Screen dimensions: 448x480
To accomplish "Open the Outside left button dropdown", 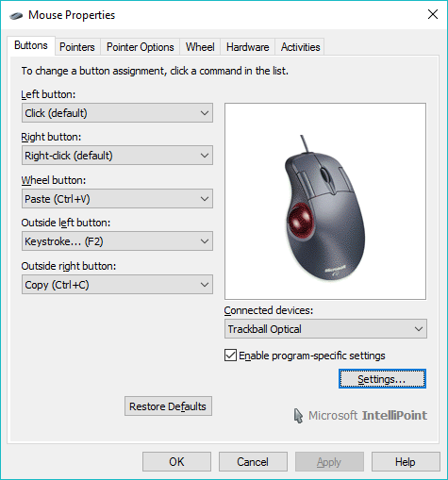I will pyautogui.click(x=117, y=241).
